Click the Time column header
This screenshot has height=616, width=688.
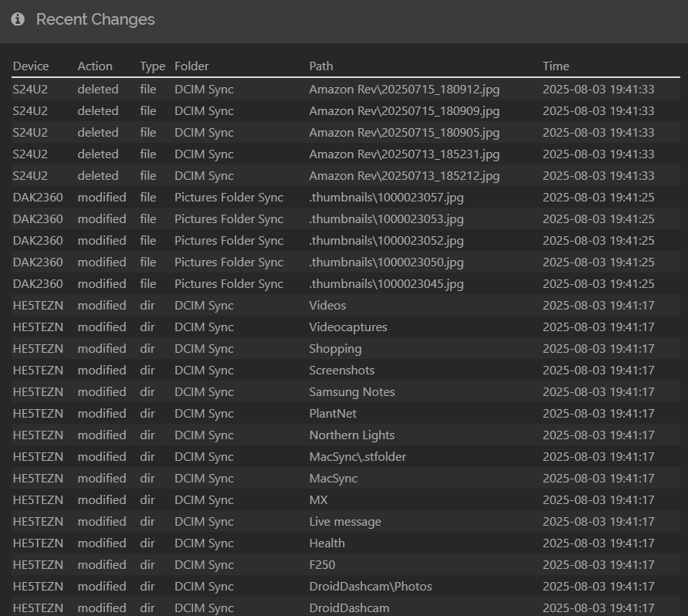point(555,66)
